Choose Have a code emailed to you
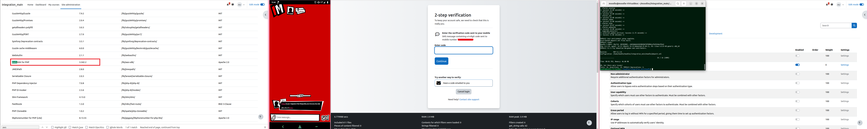 point(464,83)
